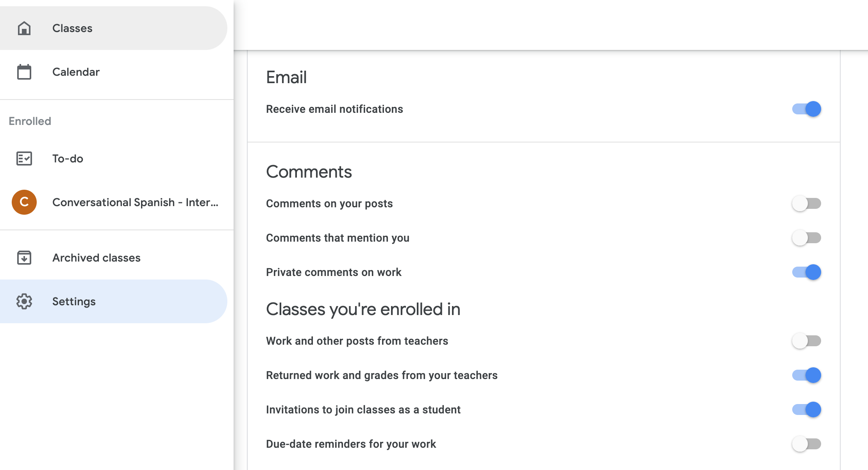Enable Work and other posts from teachers
This screenshot has height=470, width=868.
[x=807, y=340]
